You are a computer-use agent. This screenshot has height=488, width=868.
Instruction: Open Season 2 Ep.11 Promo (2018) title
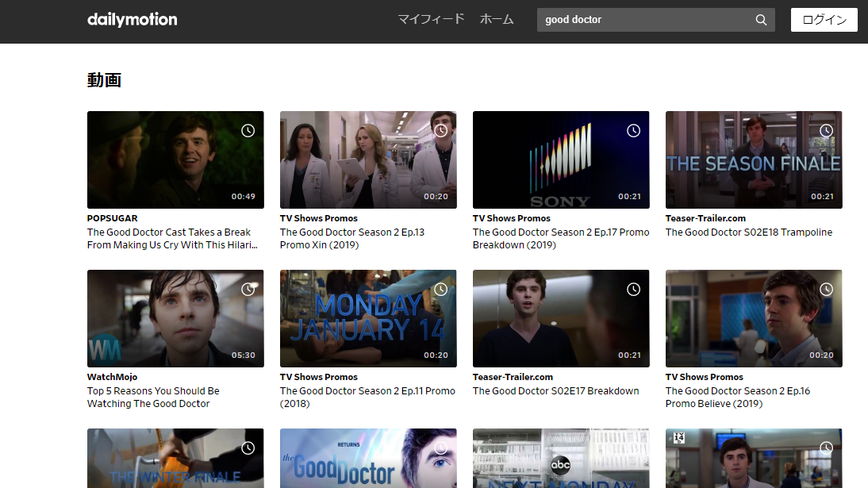[367, 398]
